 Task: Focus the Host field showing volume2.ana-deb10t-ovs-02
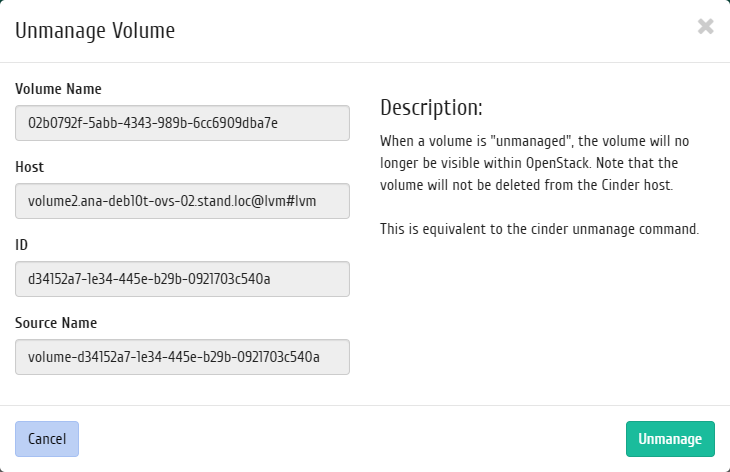182,201
